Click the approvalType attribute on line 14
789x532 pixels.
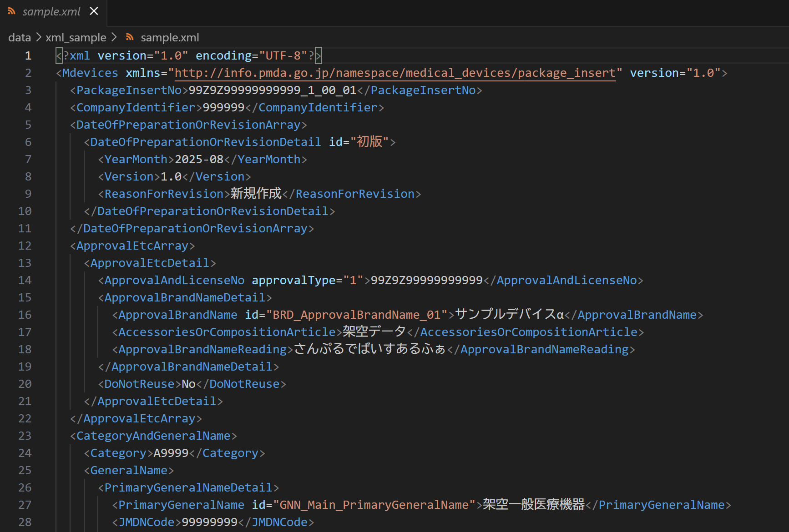tap(293, 280)
